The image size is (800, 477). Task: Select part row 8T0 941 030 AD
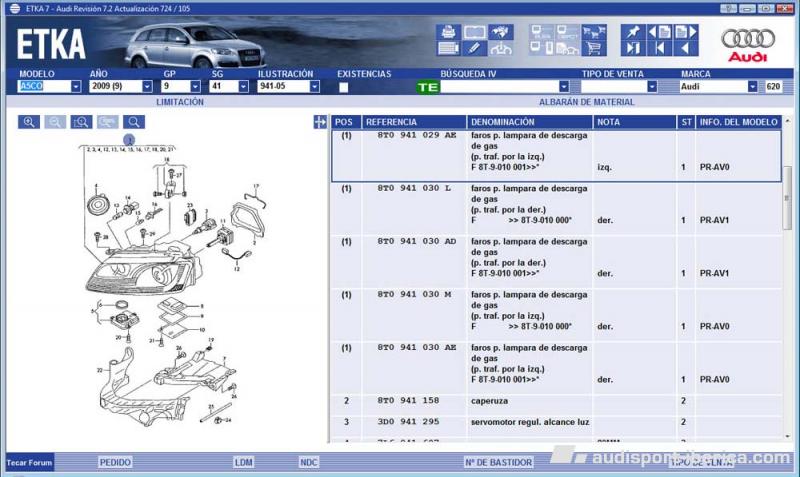[x=556, y=262]
